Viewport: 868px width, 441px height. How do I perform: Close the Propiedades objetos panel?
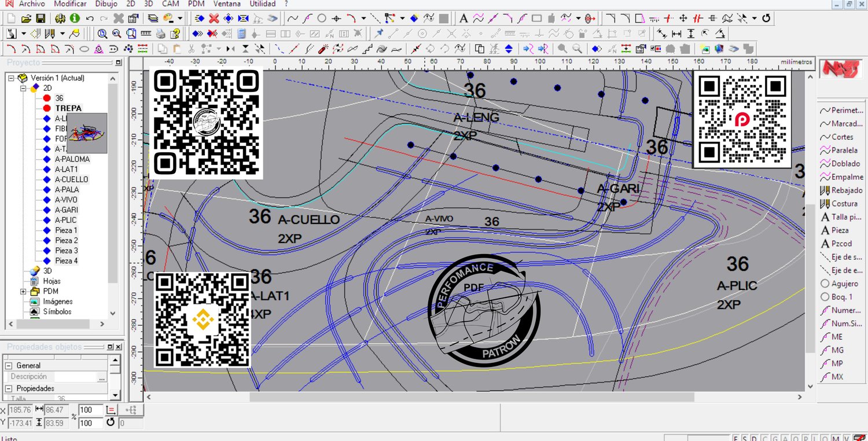point(119,347)
